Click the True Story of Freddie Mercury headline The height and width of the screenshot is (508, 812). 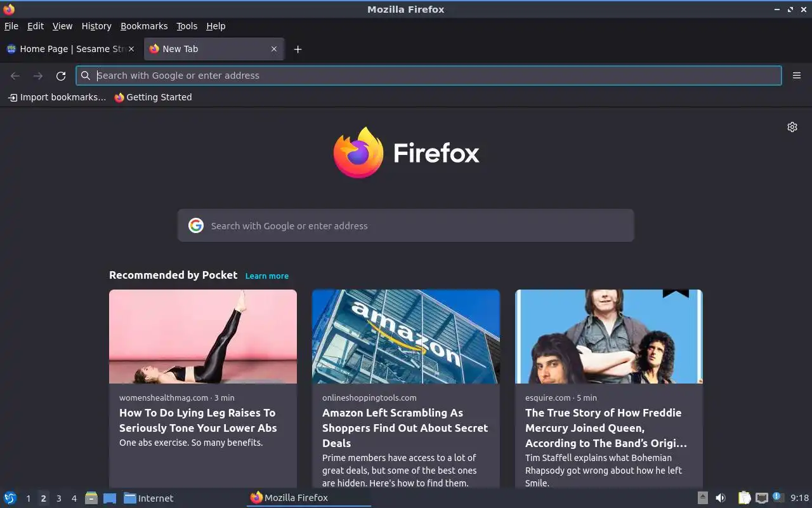[606, 428]
